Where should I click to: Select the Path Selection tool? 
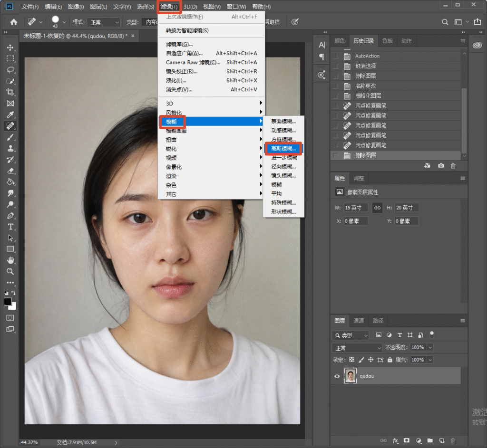[x=10, y=238]
